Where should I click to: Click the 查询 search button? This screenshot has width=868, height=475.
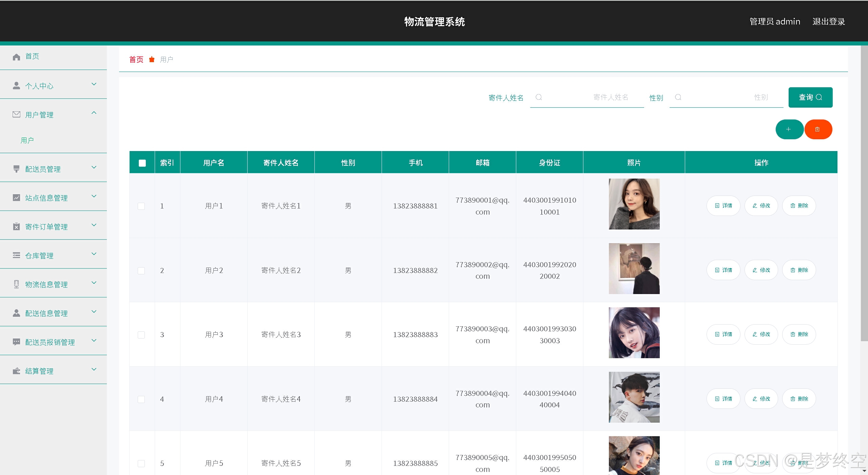pyautogui.click(x=810, y=97)
